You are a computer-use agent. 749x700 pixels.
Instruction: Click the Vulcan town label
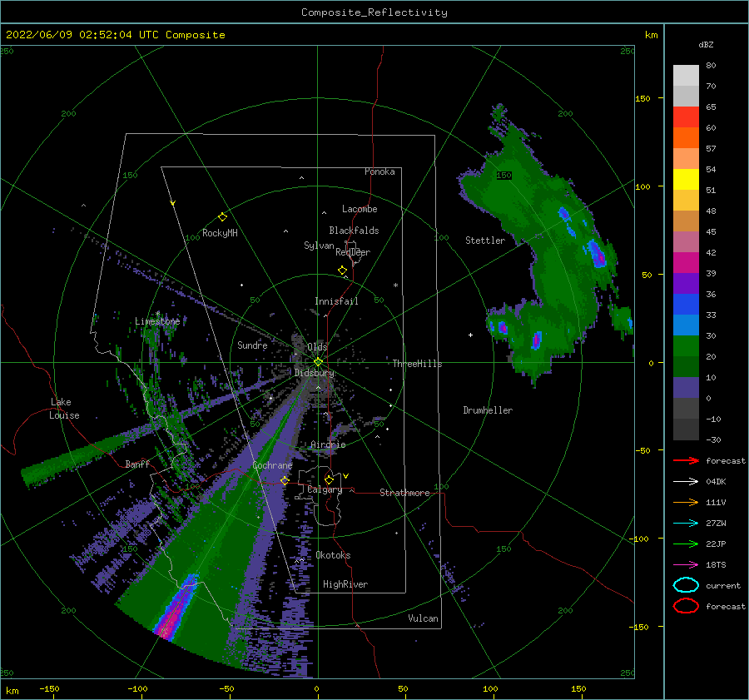click(x=423, y=618)
